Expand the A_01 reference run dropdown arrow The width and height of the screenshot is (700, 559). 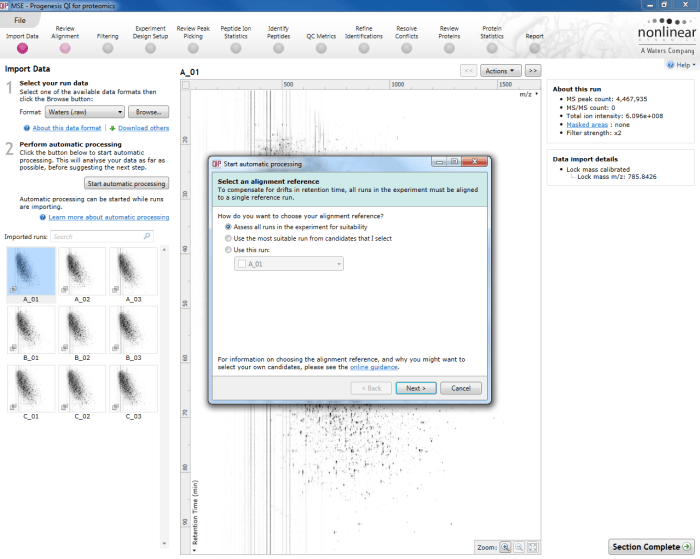click(339, 264)
